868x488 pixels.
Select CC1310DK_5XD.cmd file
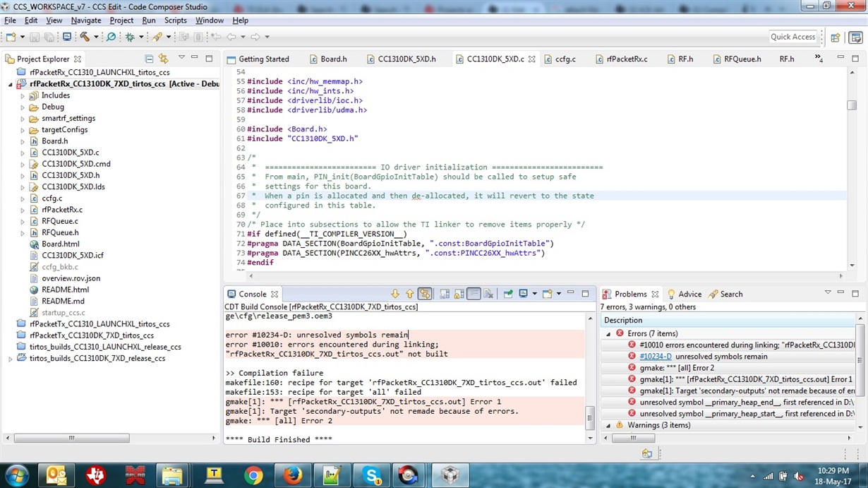coord(76,164)
